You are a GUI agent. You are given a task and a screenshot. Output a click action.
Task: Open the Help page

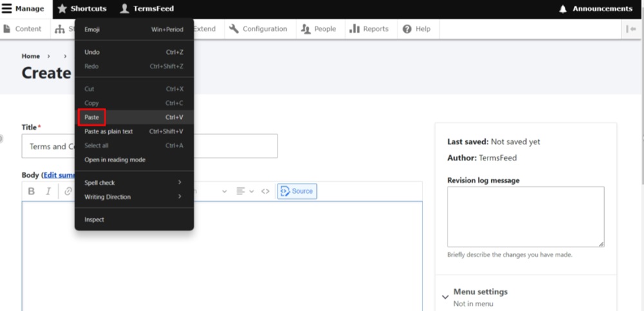tap(417, 29)
